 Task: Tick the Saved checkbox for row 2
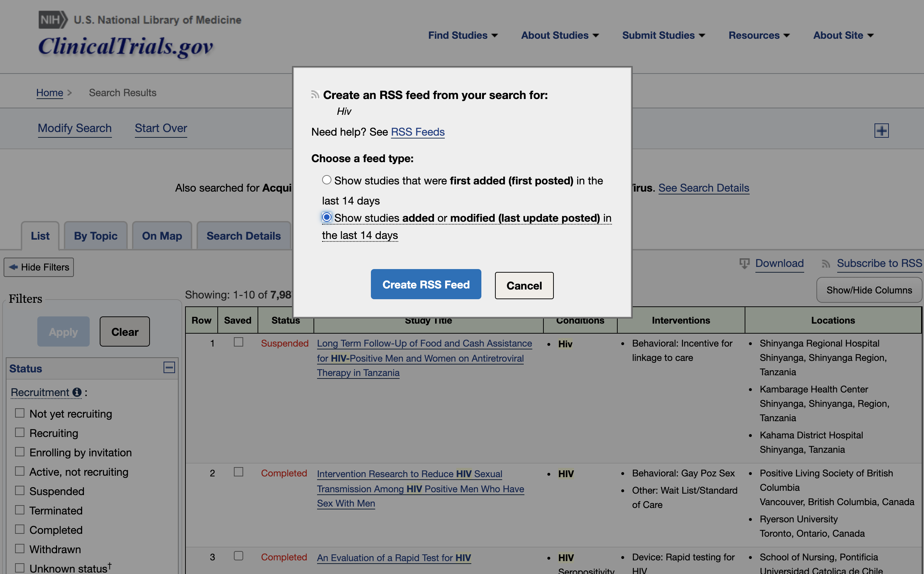point(238,472)
